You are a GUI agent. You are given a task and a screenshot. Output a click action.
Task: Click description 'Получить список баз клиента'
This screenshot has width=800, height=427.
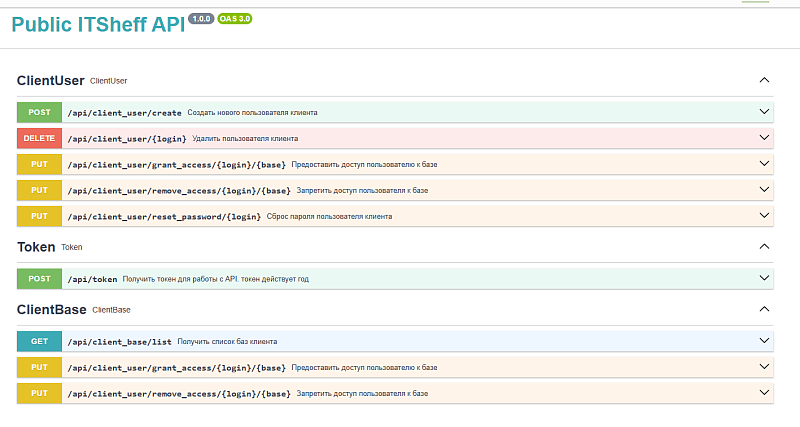tap(227, 341)
